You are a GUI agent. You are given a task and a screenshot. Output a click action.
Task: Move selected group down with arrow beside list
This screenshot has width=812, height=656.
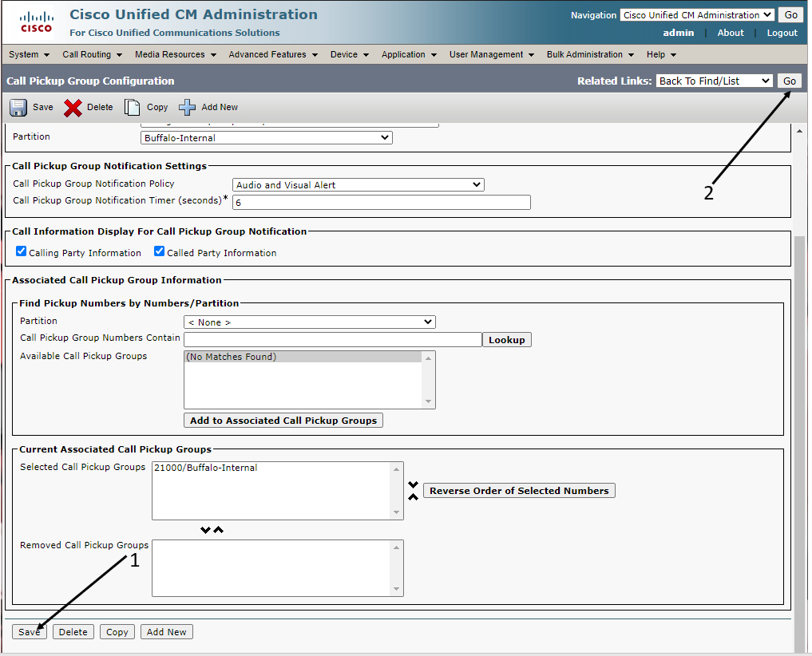tap(413, 484)
